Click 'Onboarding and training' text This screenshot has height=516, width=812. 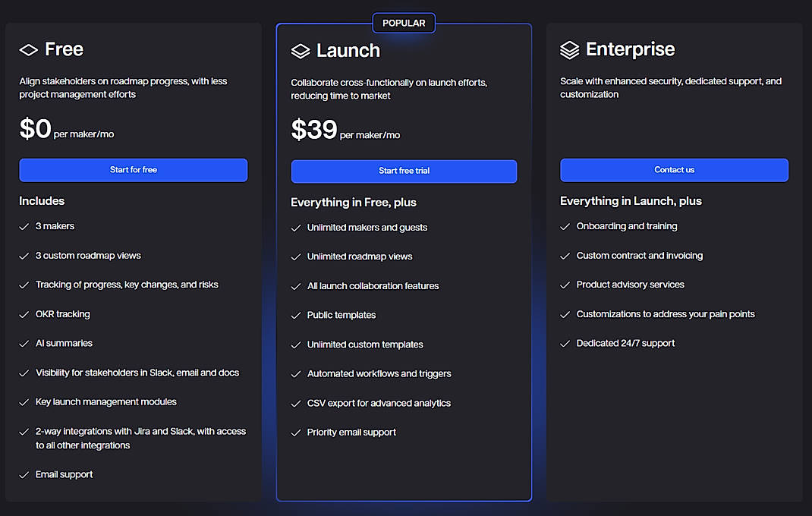coord(627,226)
